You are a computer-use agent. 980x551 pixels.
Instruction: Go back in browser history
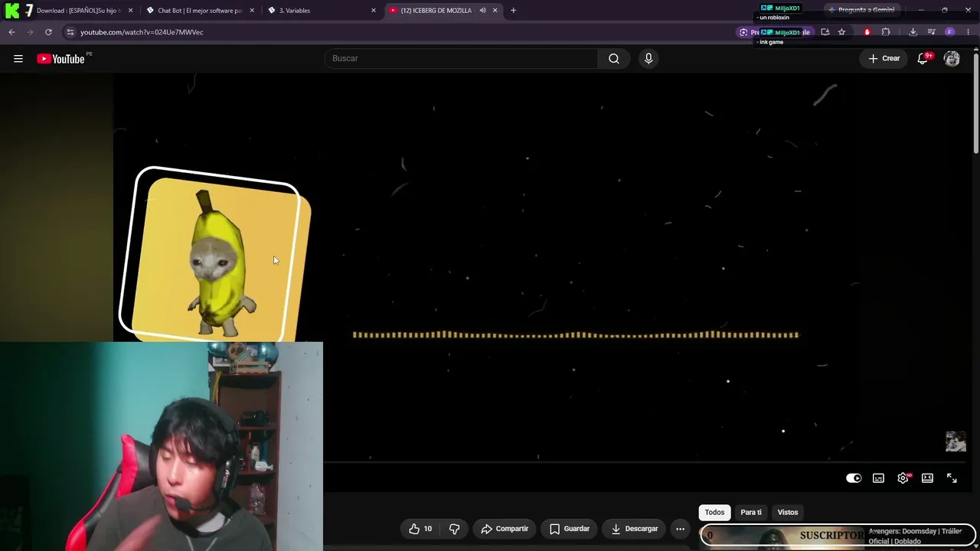coord(11,32)
